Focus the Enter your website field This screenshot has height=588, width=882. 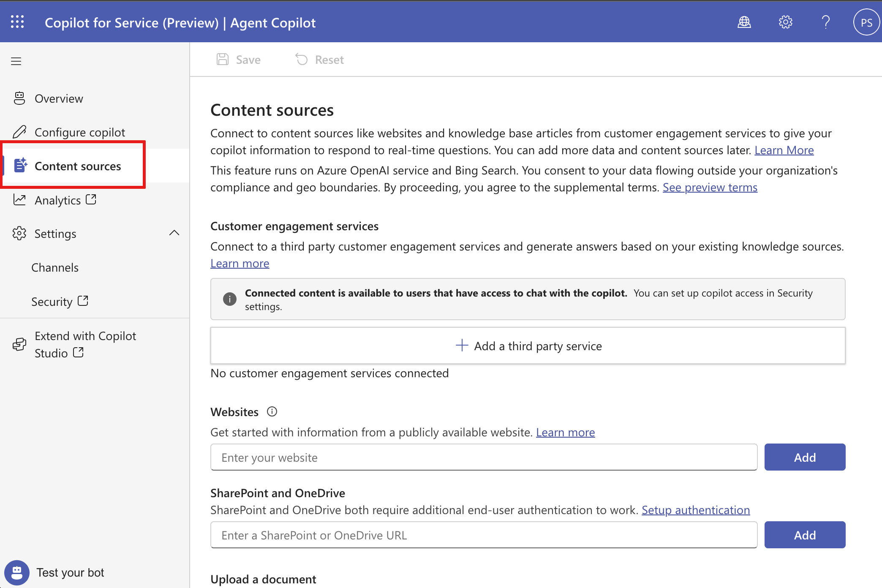click(x=484, y=457)
